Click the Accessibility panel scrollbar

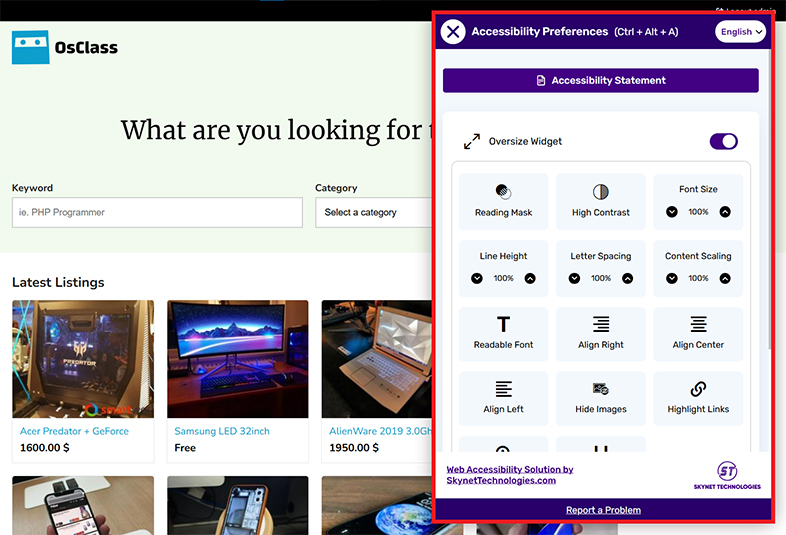[x=770, y=201]
